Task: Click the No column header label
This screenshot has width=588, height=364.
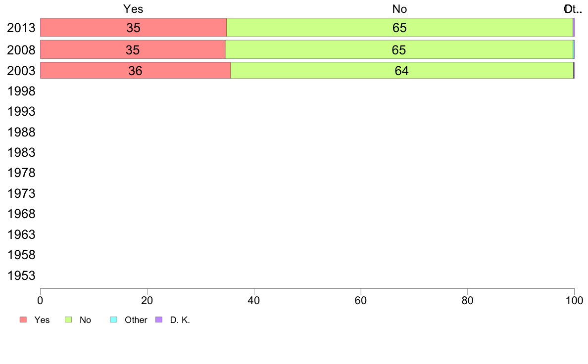Action: (x=400, y=9)
